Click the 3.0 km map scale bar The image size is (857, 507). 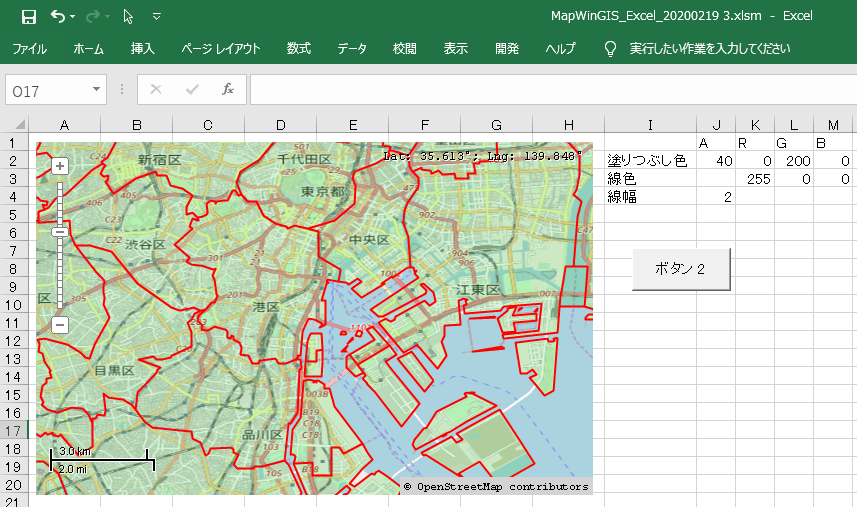coord(103,460)
